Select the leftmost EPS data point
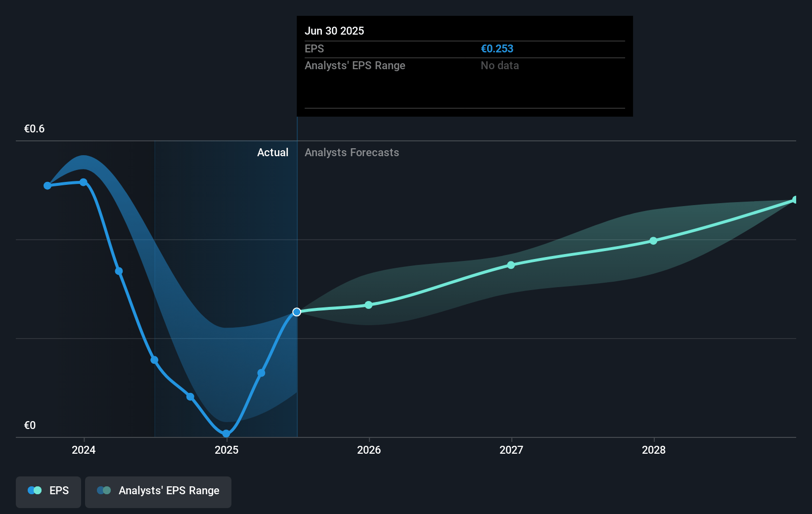Image resolution: width=812 pixels, height=514 pixels. click(47, 186)
